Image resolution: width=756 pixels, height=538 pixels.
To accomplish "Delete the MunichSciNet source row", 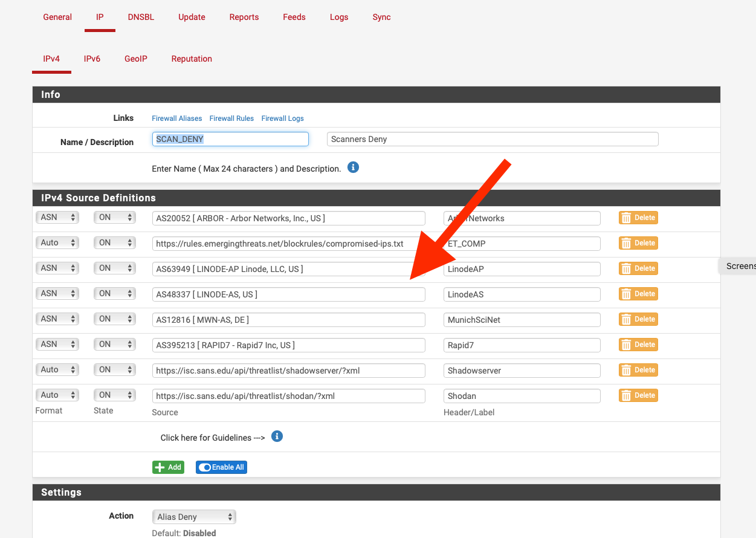I will click(x=638, y=319).
